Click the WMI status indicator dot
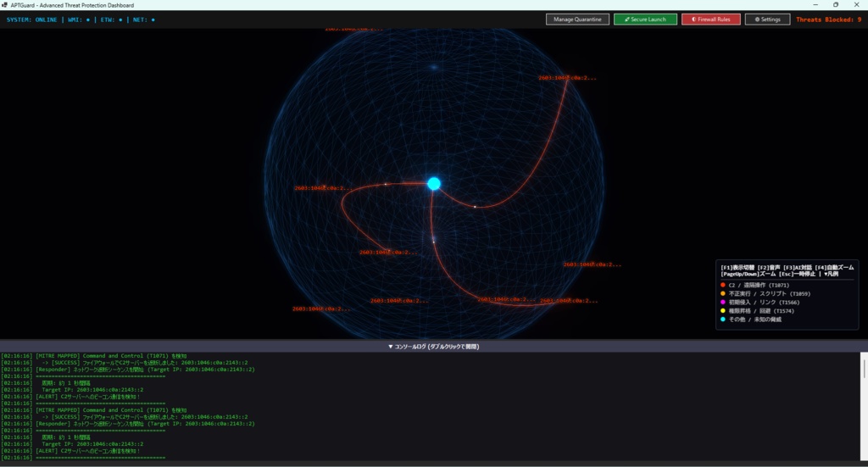Image resolution: width=868 pixels, height=467 pixels. 88,20
